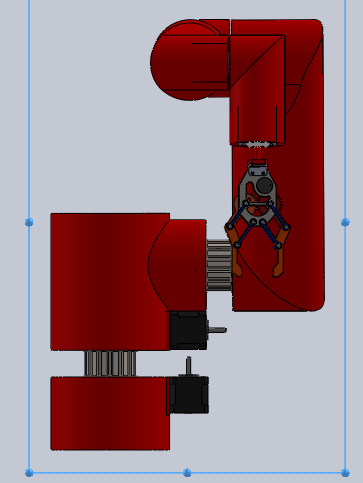363x483 pixels.
Task: Click the ribbed pulley beside the shoulder housing
Action: click(219, 265)
